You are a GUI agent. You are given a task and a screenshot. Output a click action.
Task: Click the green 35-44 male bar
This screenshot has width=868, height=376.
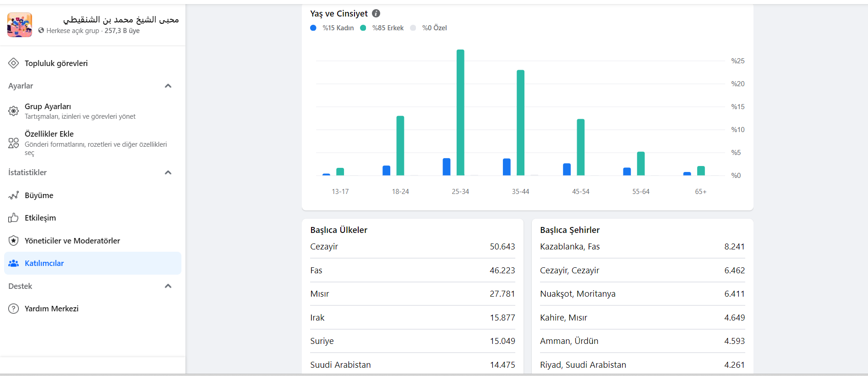tap(520, 122)
